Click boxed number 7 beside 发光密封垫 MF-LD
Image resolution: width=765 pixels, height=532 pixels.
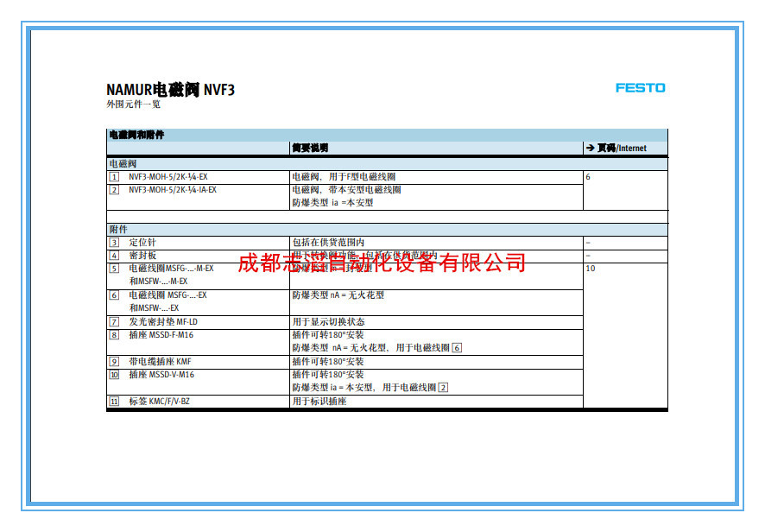pyautogui.click(x=114, y=322)
